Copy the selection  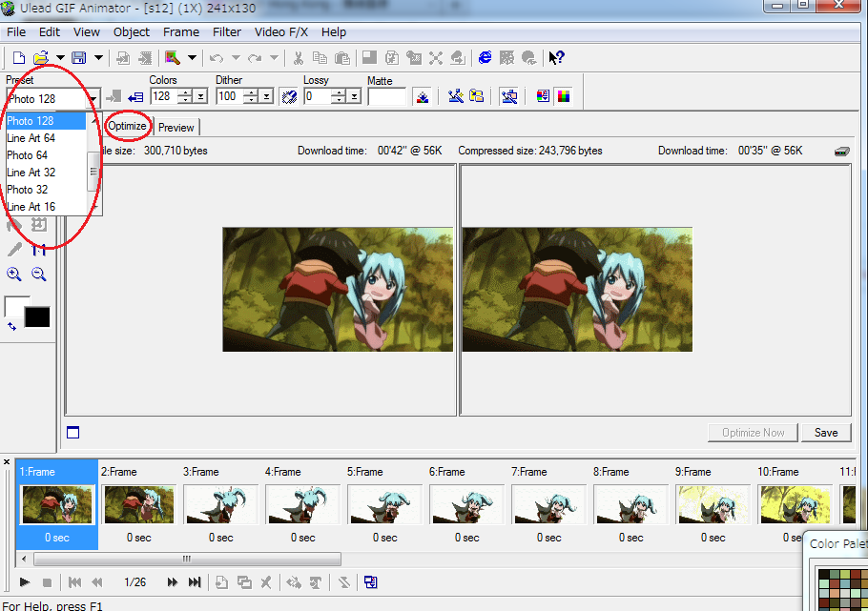[320, 57]
